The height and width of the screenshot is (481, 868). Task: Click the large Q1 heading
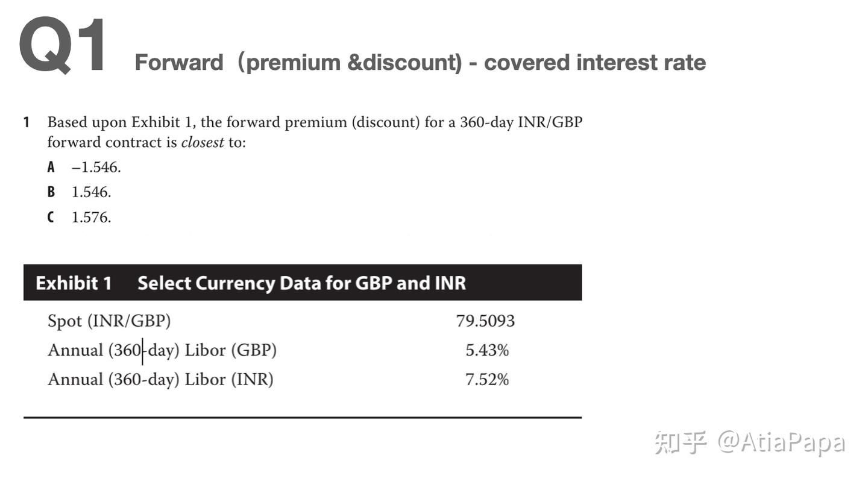(63, 46)
